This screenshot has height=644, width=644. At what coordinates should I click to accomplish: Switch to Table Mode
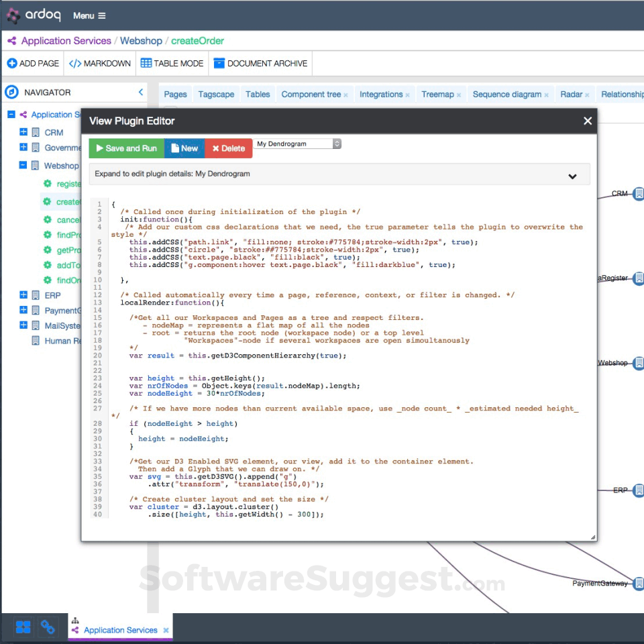[x=172, y=64]
